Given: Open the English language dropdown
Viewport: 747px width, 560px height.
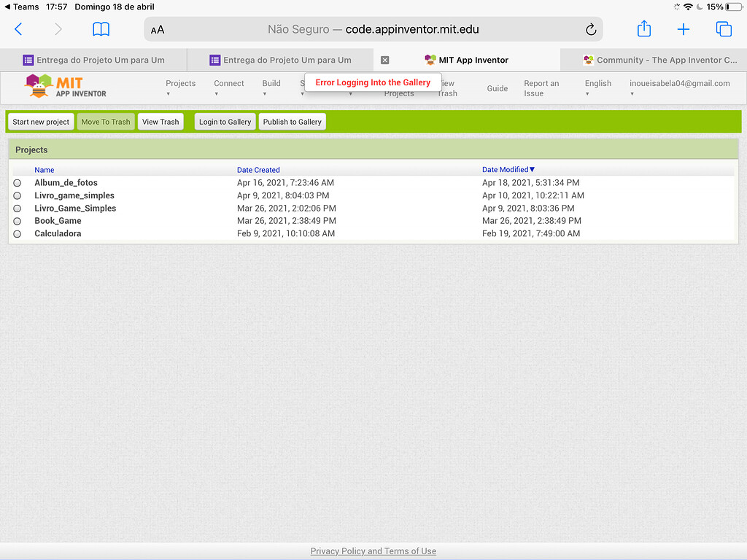Looking at the screenshot, I should [598, 87].
